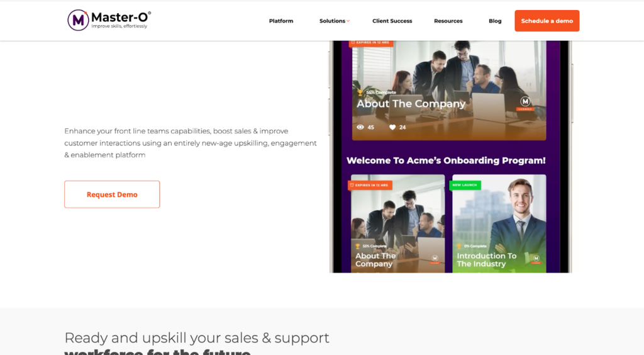Viewport: 644px width, 355px height.
Task: Click the M badge on Introduction To The Industry card
Action: [536, 259]
